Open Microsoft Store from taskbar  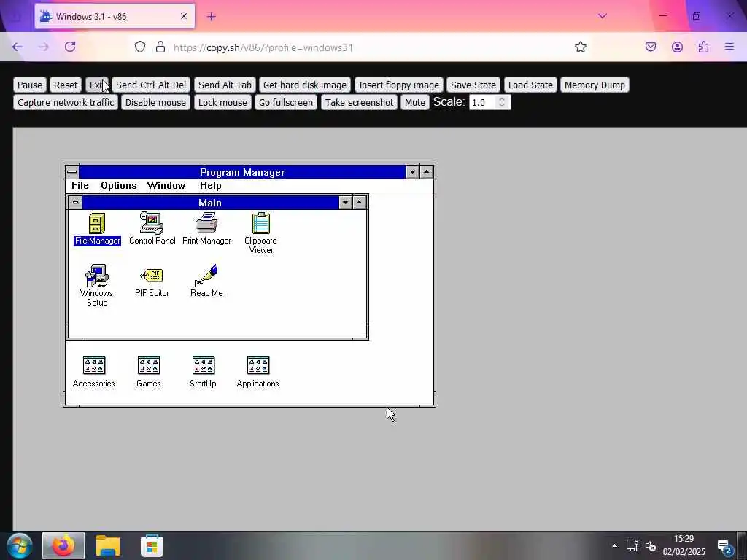(x=152, y=545)
